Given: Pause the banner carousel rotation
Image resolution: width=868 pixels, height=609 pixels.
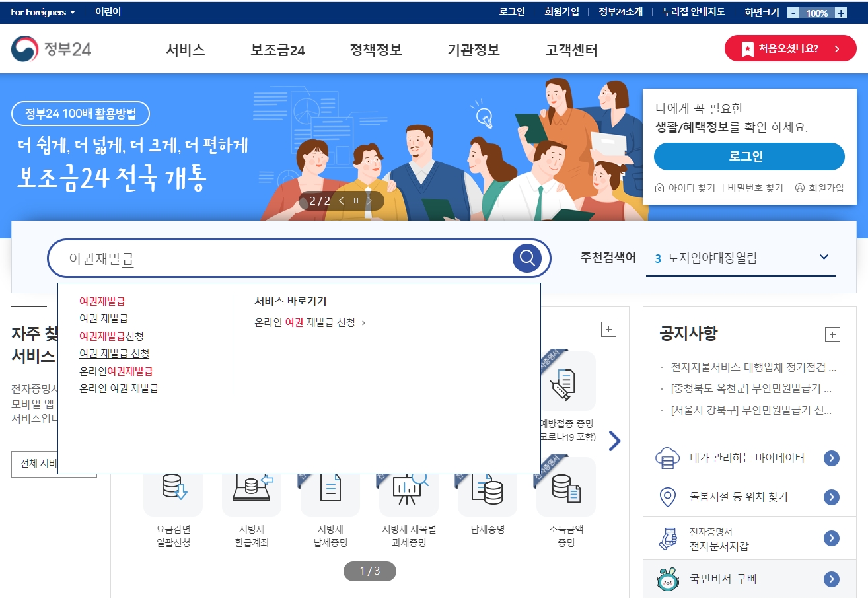Looking at the screenshot, I should 355,201.
